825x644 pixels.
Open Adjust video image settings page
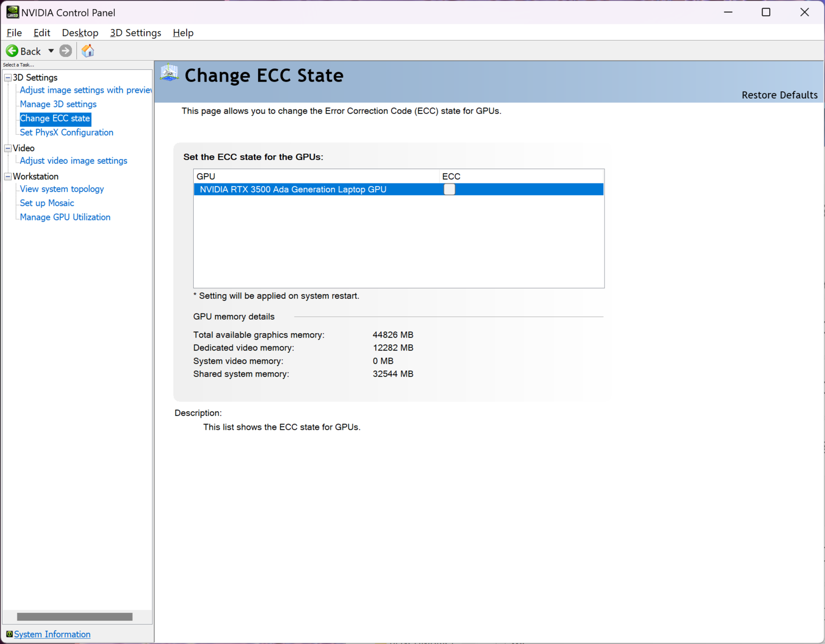74,160
